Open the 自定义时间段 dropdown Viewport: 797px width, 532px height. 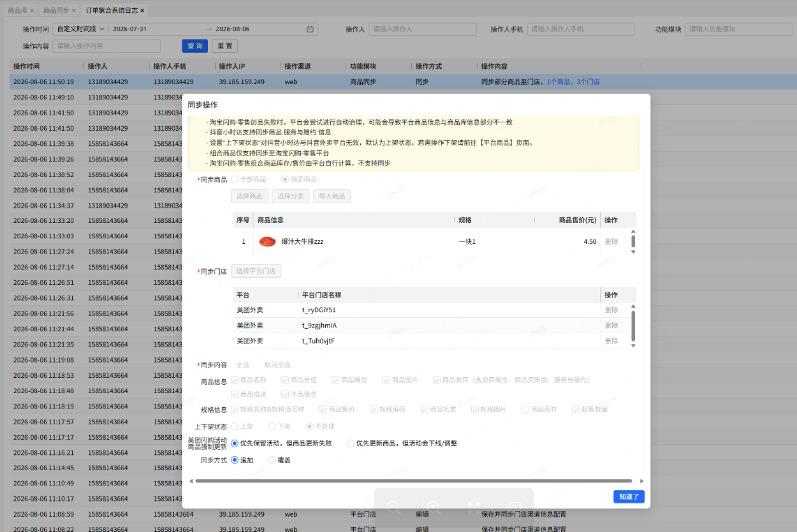(80, 29)
